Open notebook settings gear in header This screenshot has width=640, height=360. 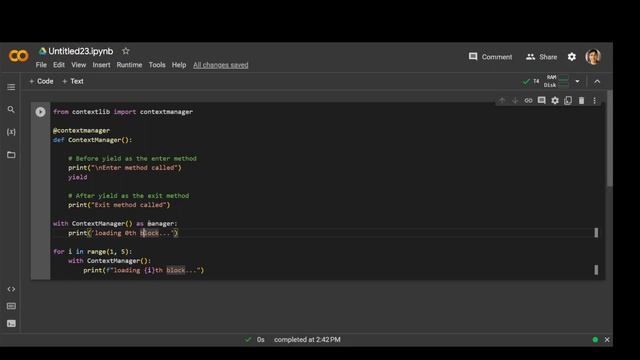[x=572, y=57]
